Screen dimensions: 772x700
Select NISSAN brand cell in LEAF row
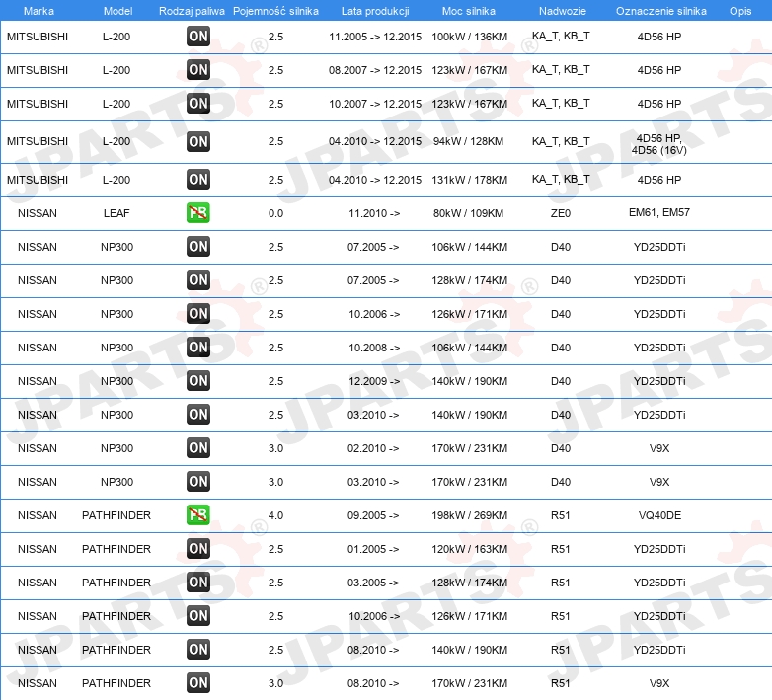click(38, 213)
